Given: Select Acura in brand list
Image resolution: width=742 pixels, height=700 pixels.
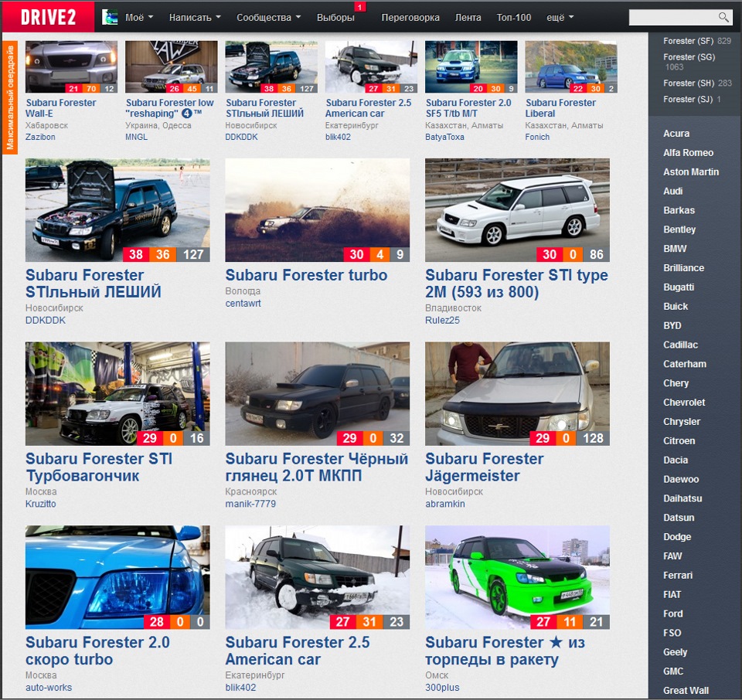Looking at the screenshot, I should [x=676, y=134].
